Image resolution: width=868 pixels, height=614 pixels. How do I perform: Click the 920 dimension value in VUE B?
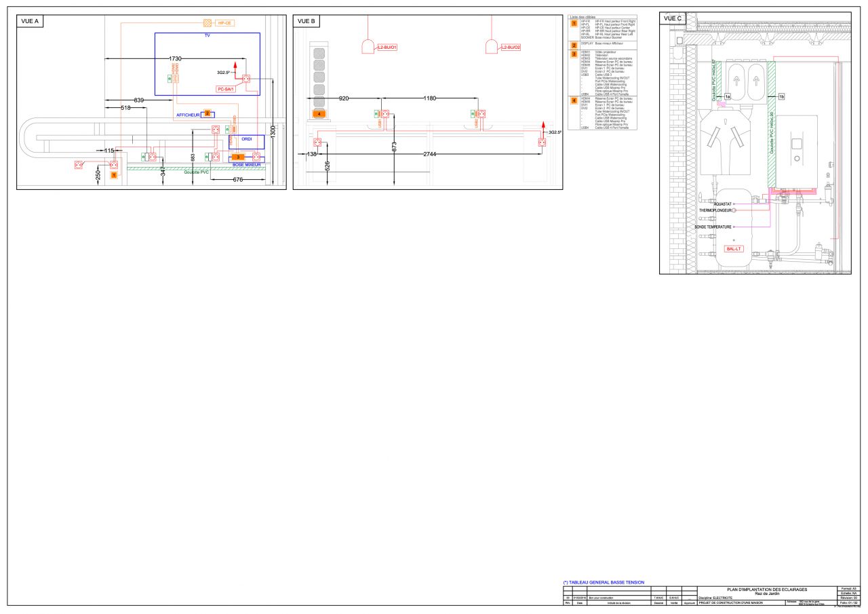coord(343,99)
